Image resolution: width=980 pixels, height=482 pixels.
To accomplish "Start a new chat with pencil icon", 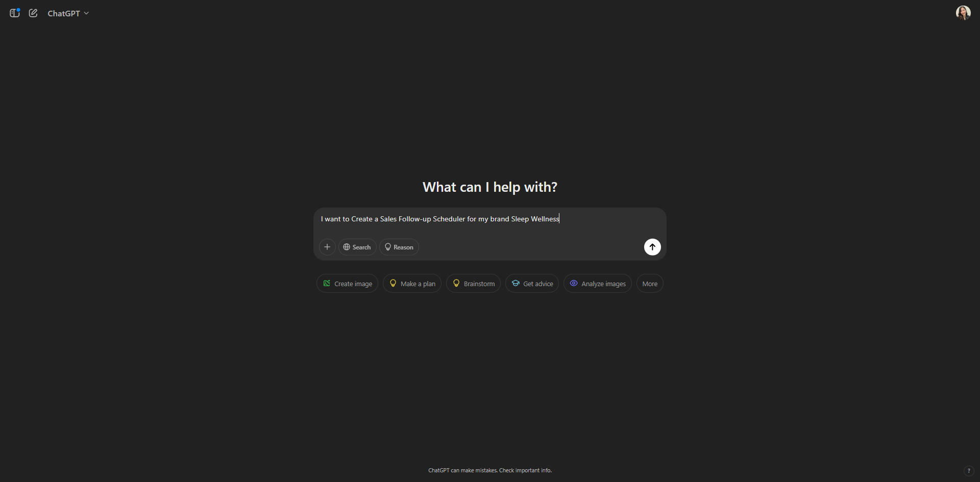I will [x=33, y=13].
